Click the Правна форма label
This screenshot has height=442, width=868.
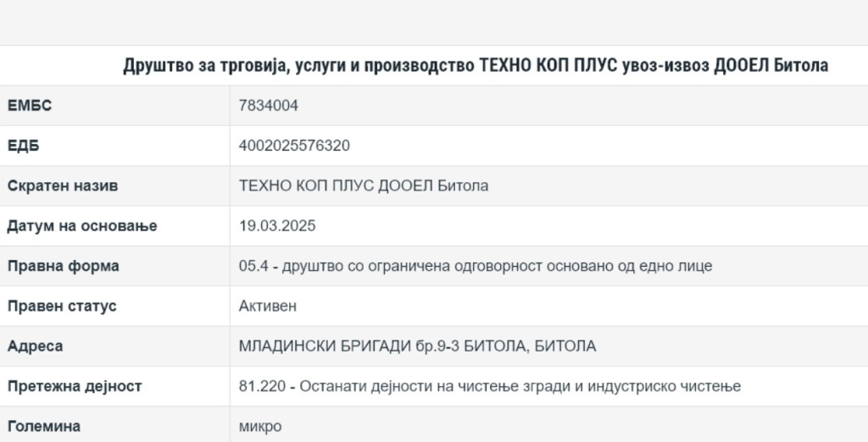pyautogui.click(x=63, y=266)
